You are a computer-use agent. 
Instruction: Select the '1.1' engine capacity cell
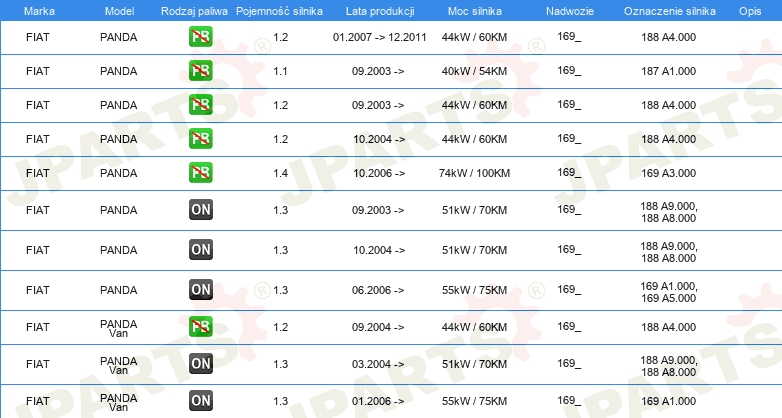pos(280,71)
